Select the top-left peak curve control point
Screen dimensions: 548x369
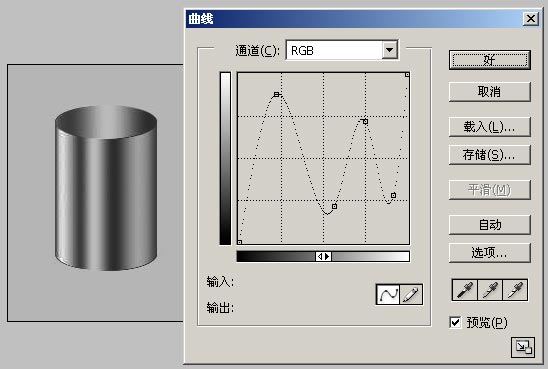(277, 94)
